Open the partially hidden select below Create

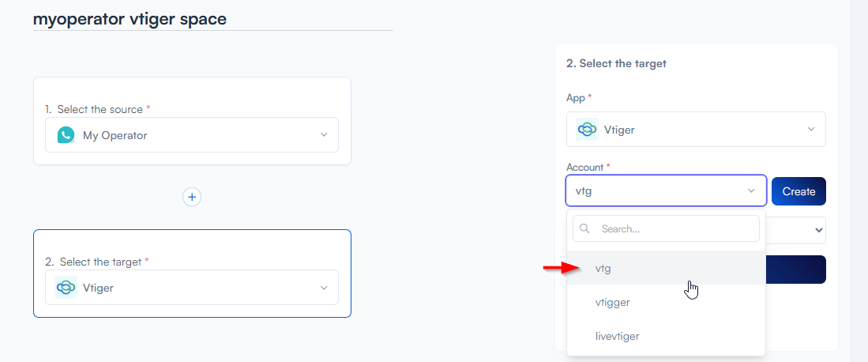click(796, 231)
